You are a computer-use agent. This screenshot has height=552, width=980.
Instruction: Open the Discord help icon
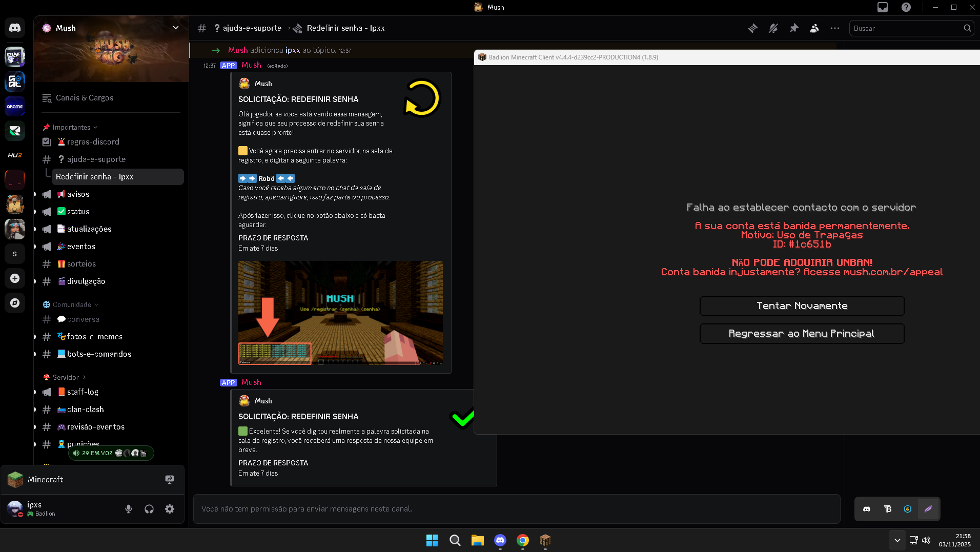pos(906,7)
